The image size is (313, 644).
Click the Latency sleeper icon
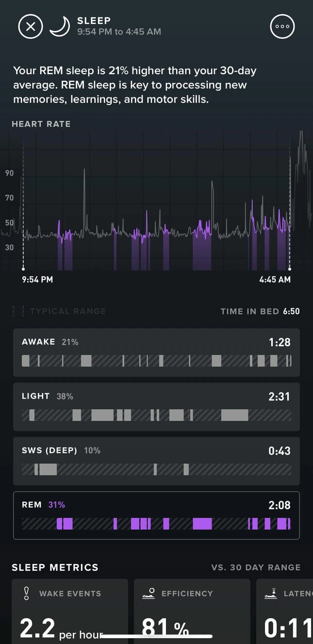point(270,593)
